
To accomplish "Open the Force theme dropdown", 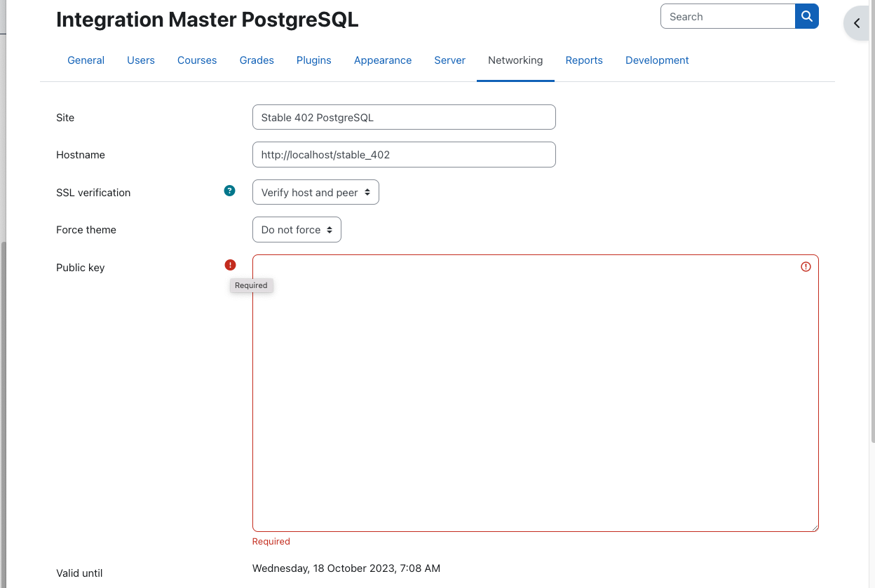I will tap(297, 230).
